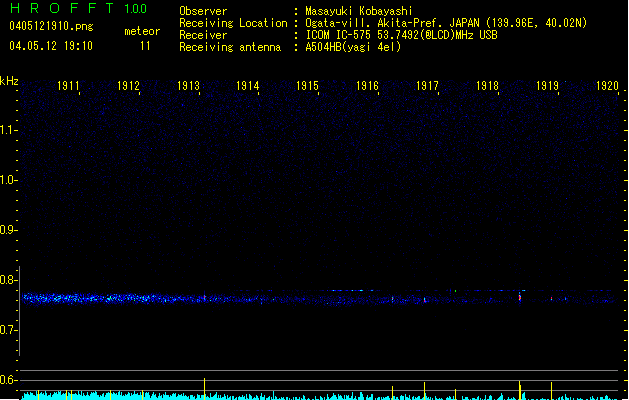This screenshot has height=400, width=629.
Task: Click the 1918 time axis marker
Action: (487, 86)
